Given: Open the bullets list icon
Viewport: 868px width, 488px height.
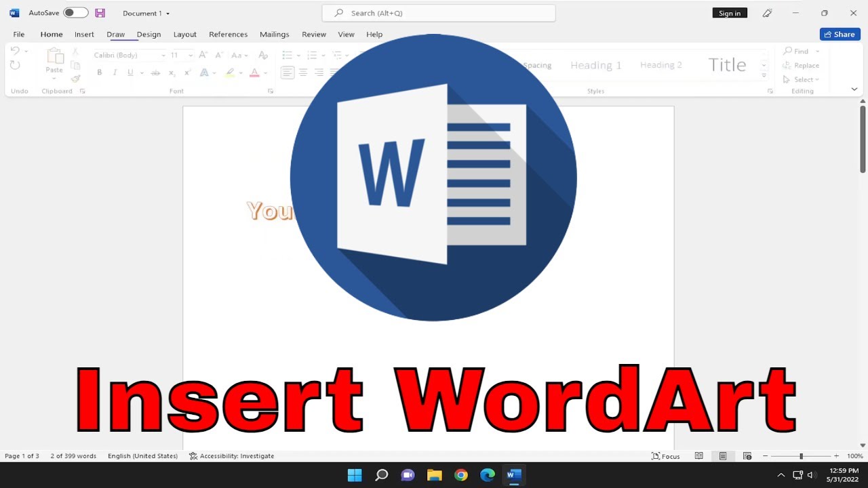Looking at the screenshot, I should tap(288, 55).
